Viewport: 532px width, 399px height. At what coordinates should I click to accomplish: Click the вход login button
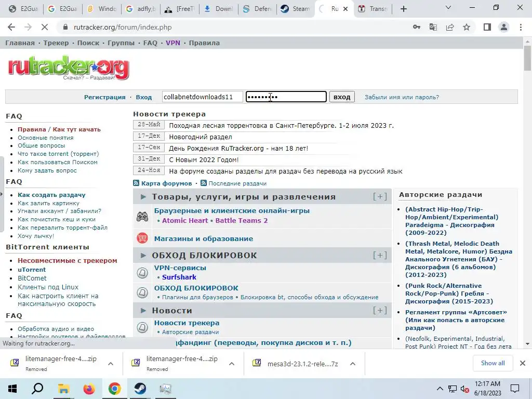(342, 97)
